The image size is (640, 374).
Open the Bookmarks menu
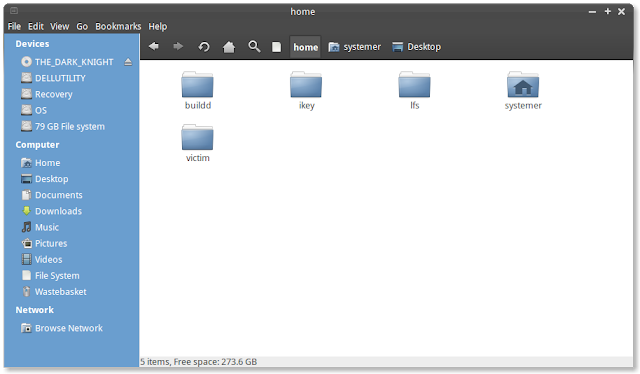(x=118, y=27)
